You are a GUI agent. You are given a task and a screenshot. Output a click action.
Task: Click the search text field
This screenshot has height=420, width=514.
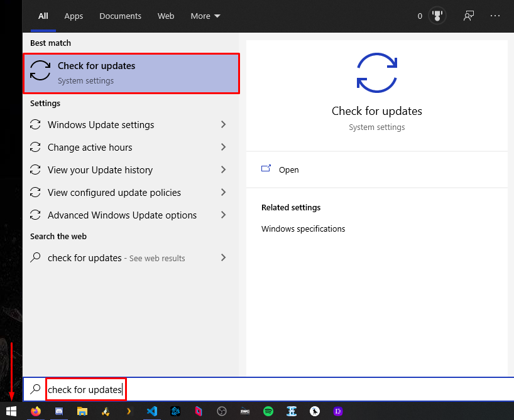pos(268,389)
